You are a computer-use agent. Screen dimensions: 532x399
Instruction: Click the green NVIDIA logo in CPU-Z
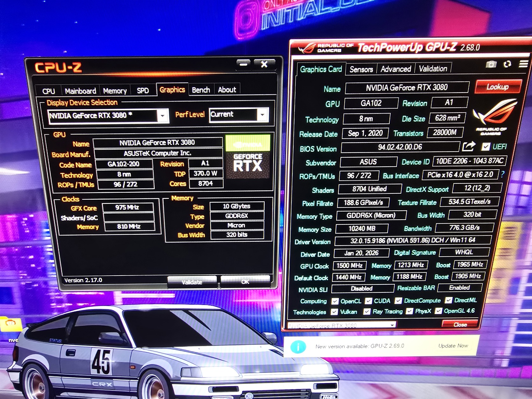(248, 143)
